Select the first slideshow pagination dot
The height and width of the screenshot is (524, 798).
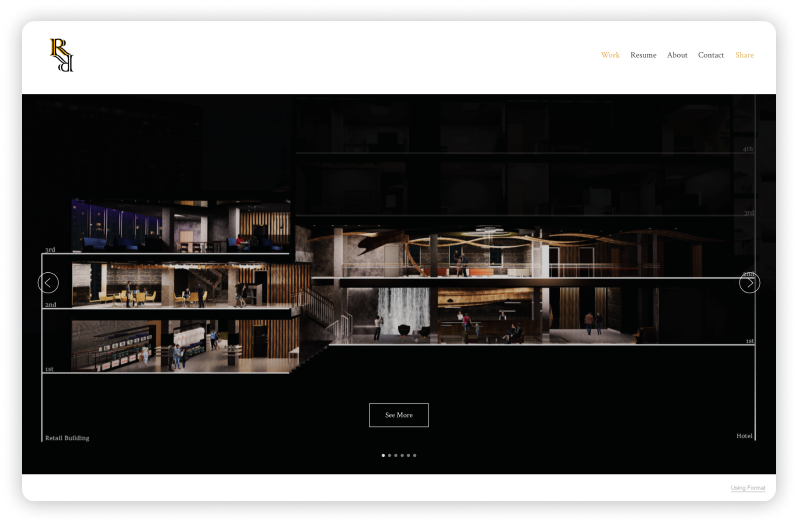click(x=383, y=455)
